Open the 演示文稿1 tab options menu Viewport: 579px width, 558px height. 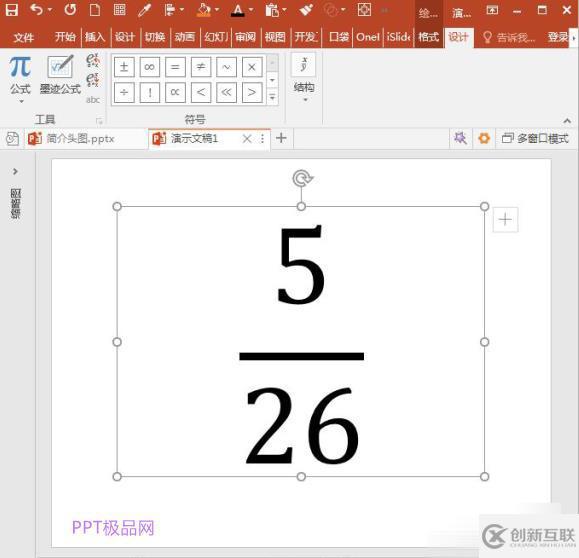point(262,138)
